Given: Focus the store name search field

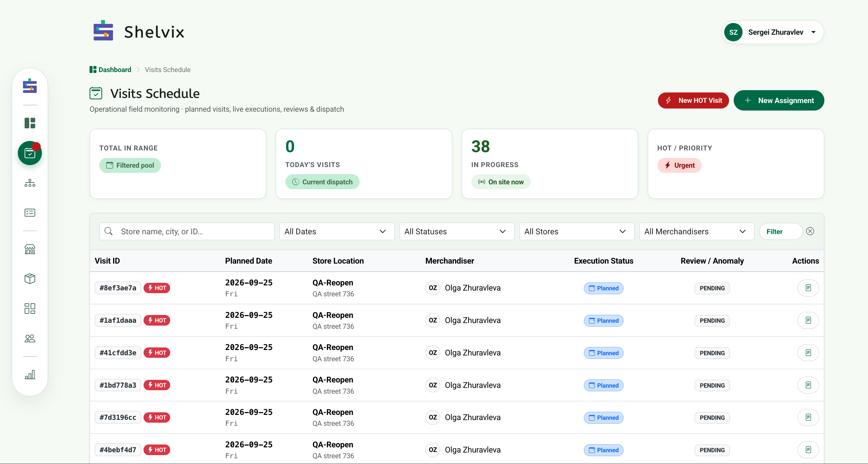Looking at the screenshot, I should (187, 231).
